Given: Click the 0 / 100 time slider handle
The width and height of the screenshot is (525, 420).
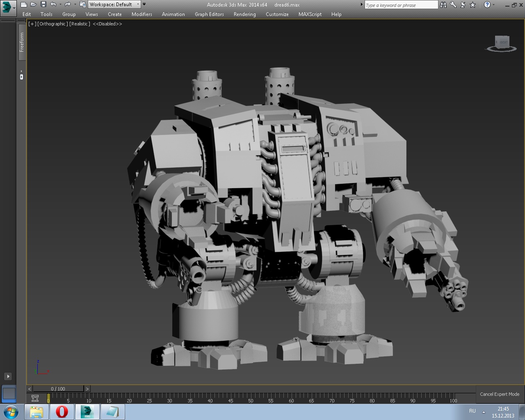Looking at the screenshot, I should 58,388.
